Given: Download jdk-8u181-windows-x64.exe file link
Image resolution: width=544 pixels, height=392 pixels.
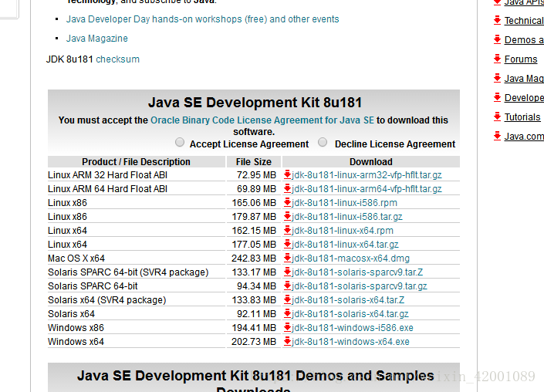Looking at the screenshot, I should (350, 342).
